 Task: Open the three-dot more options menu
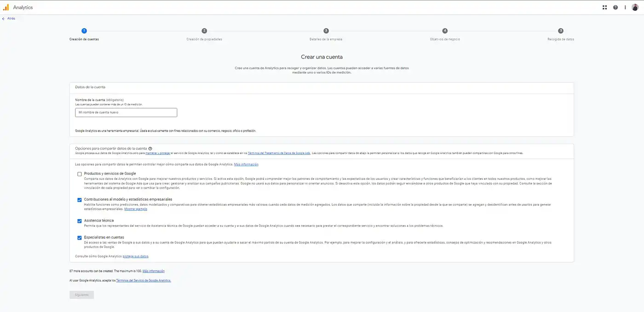625,7
